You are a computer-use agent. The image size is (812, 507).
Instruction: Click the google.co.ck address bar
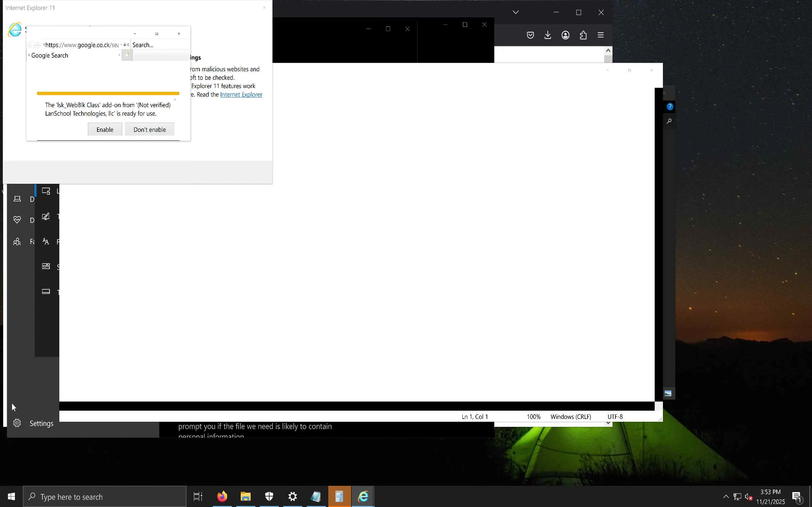pos(82,45)
